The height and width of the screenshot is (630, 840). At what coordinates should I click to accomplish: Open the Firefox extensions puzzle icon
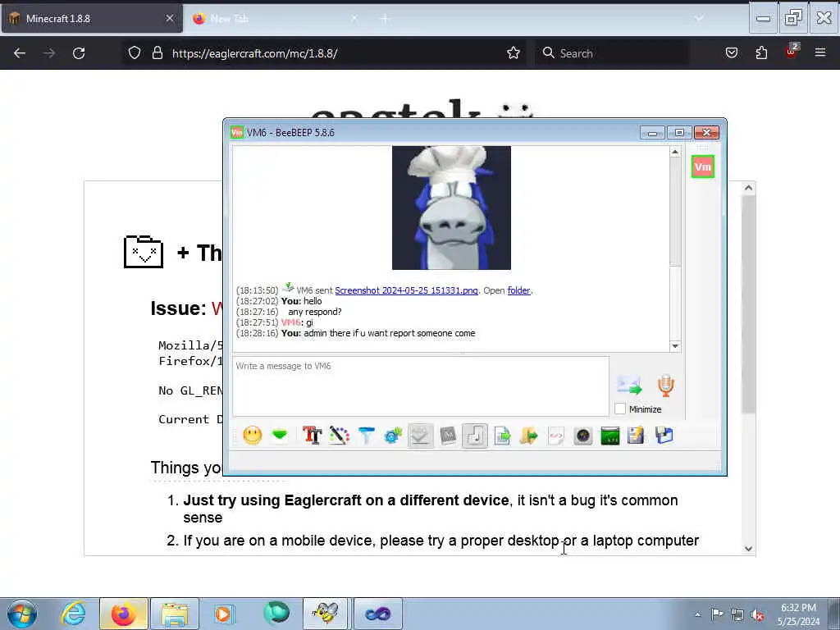click(x=761, y=53)
